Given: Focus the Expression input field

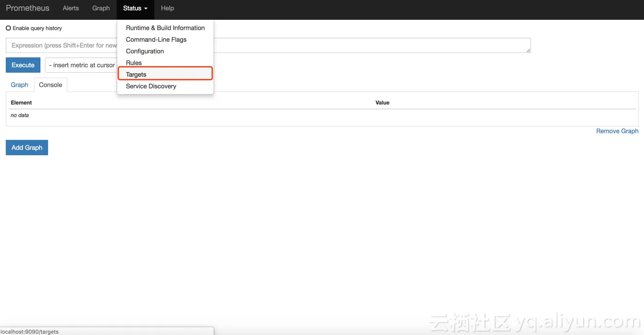Looking at the screenshot, I should click(268, 45).
